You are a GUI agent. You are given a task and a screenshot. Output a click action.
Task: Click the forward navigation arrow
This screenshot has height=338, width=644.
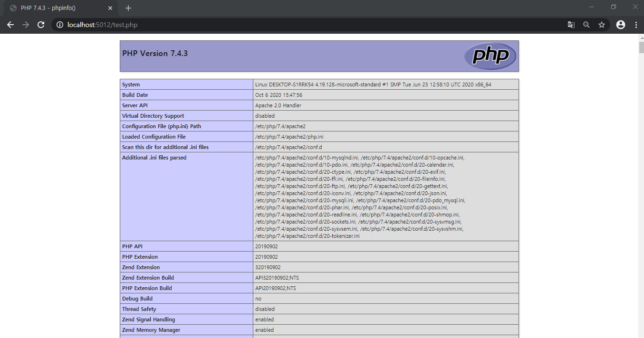(x=26, y=25)
